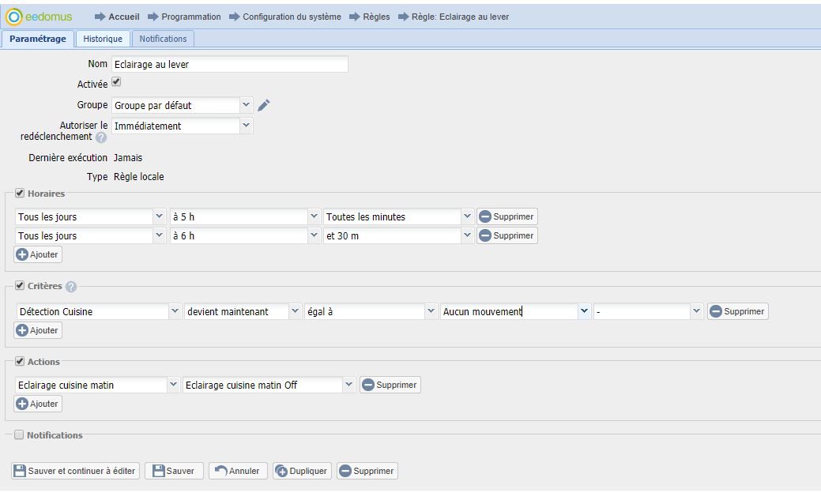Go to Accueil in the breadcrumb
The width and height of the screenshot is (821, 504).
[x=124, y=17]
